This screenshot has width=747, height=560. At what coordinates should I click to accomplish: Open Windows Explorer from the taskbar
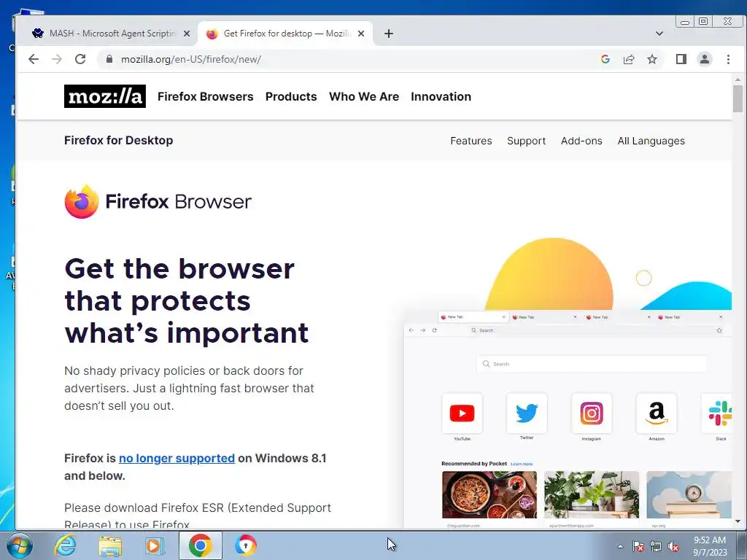[x=110, y=545]
